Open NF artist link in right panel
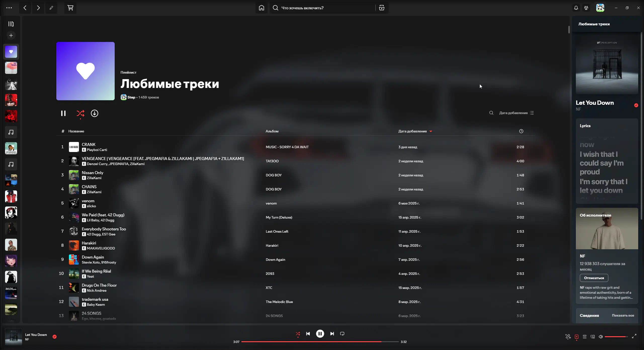 point(578,109)
